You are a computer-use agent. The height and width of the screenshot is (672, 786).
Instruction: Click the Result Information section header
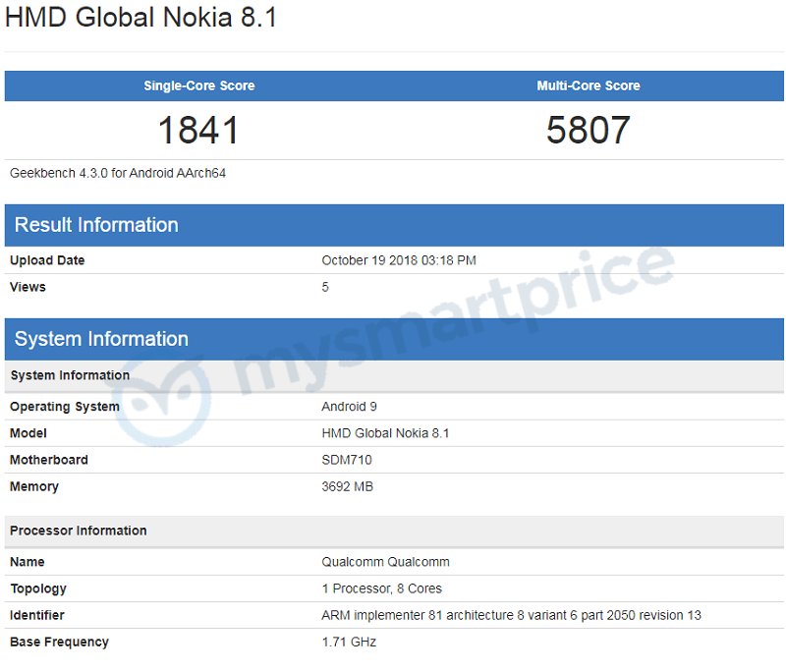95,225
